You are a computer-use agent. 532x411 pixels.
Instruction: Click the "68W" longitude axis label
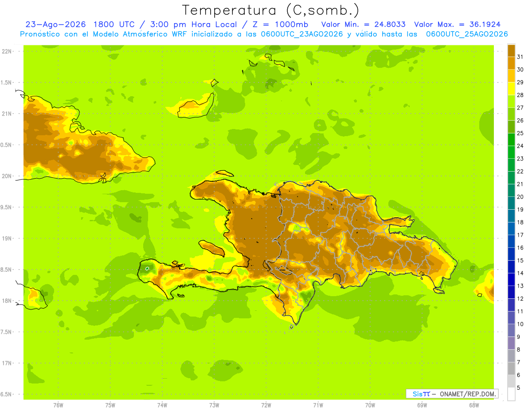[473, 405]
